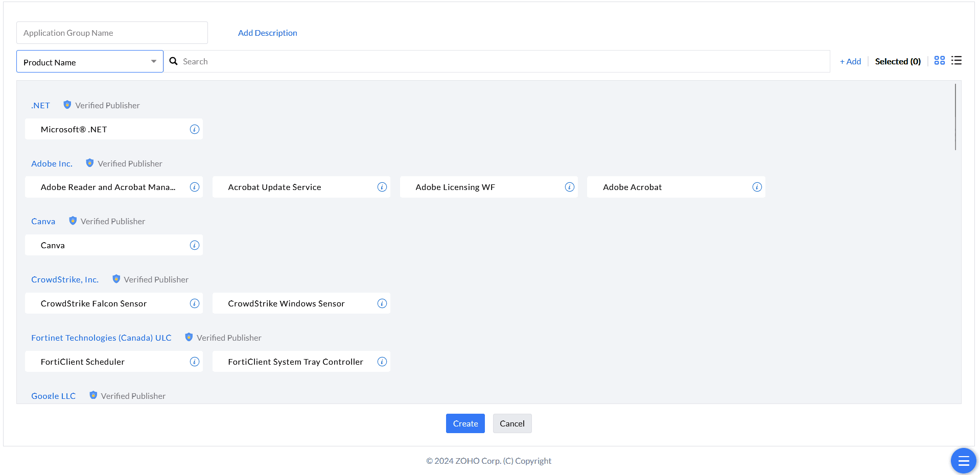Select the Acrobat Update Service card
Viewport: 980px width, 475px height.
(x=301, y=187)
